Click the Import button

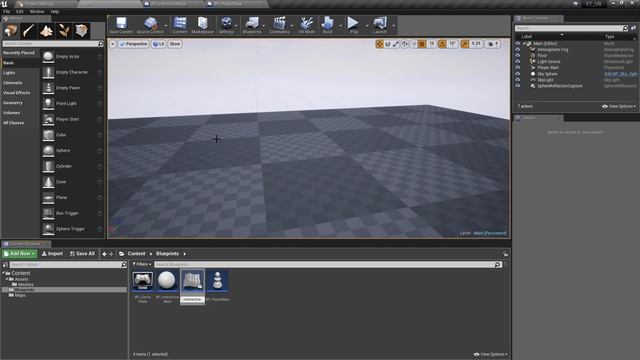[x=52, y=253]
